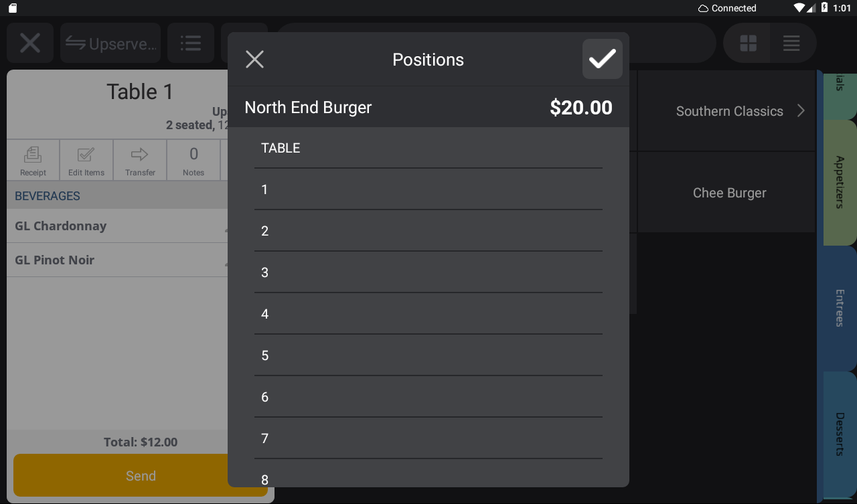Assign item to TABLE position
857x504 pixels.
coord(428,148)
